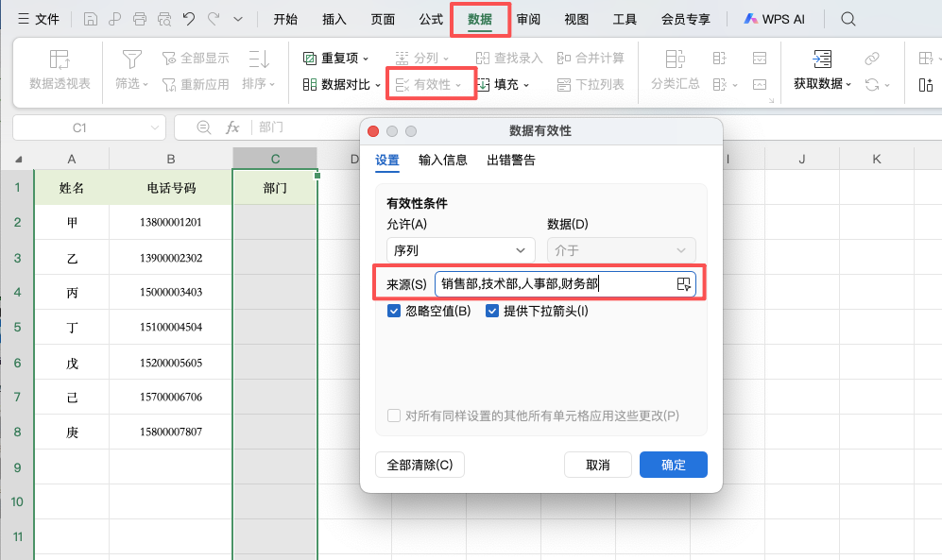Viewport: 942px width, 560px height.
Task: Open the 工具 tab
Action: 625,19
